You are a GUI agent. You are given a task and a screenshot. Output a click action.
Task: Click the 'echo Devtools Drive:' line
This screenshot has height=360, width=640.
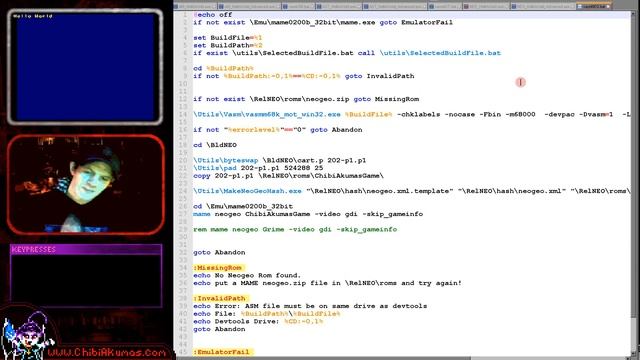258,321
